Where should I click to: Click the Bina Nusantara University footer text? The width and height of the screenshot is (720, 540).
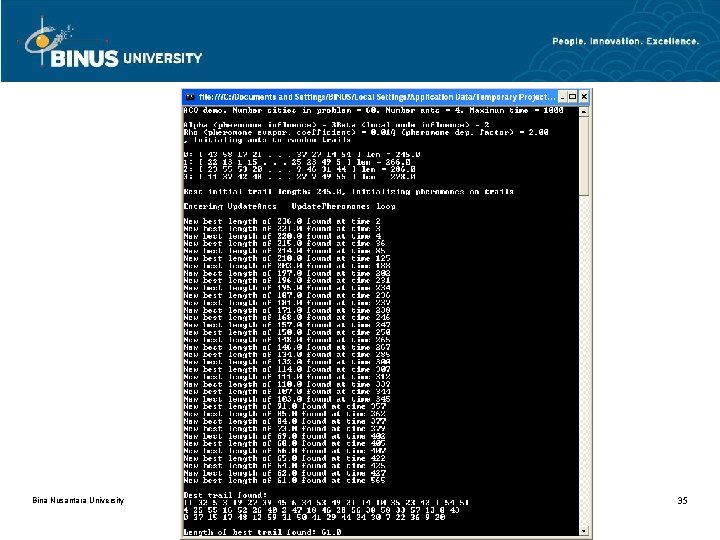pyautogui.click(x=78, y=500)
